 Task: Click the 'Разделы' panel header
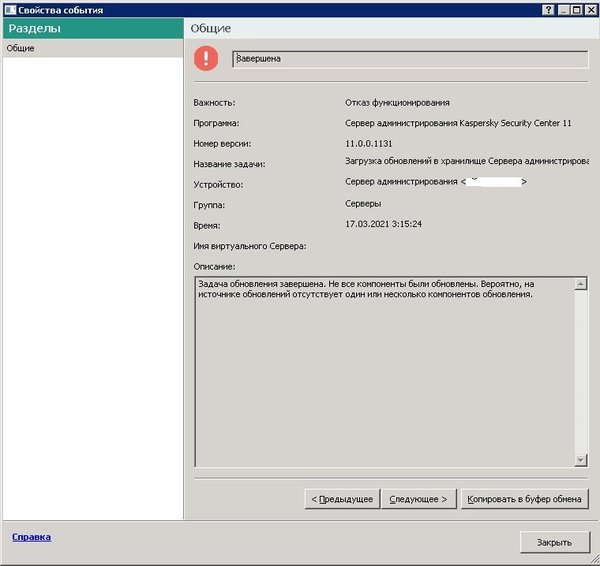(x=92, y=29)
